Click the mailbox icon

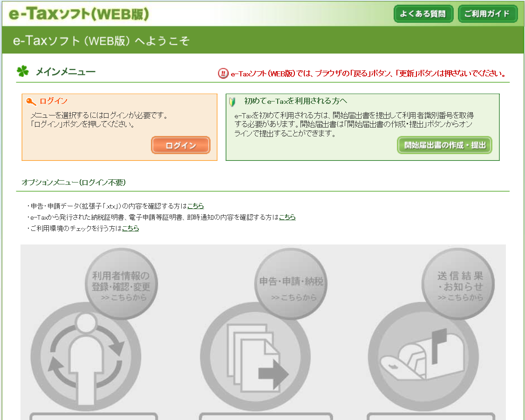tap(423, 357)
